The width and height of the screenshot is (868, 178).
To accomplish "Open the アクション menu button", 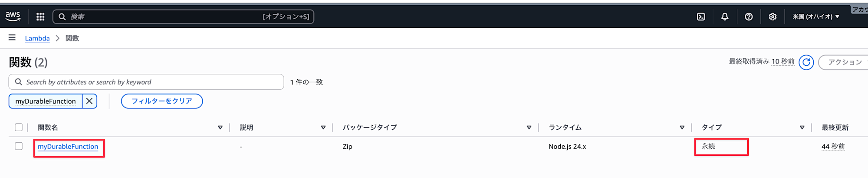I will [844, 62].
